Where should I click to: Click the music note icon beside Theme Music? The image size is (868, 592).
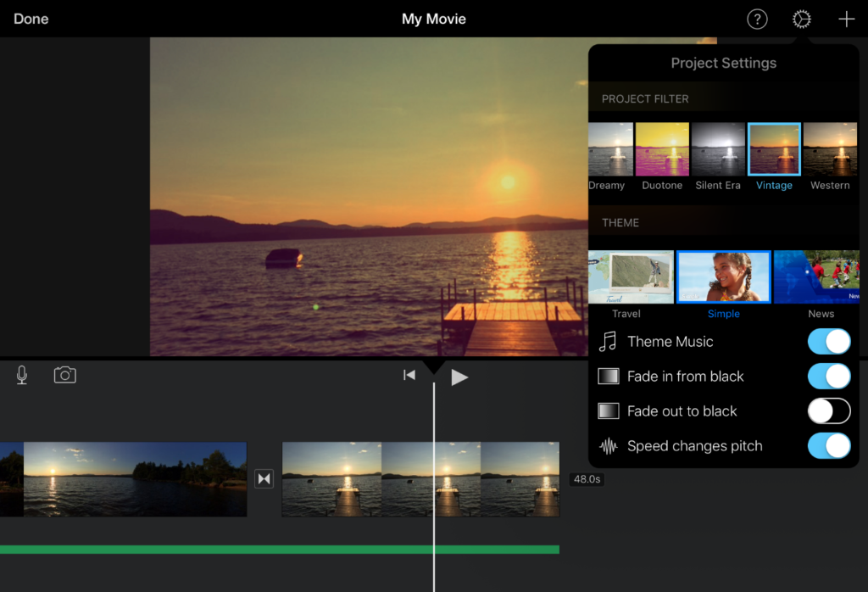pyautogui.click(x=608, y=342)
